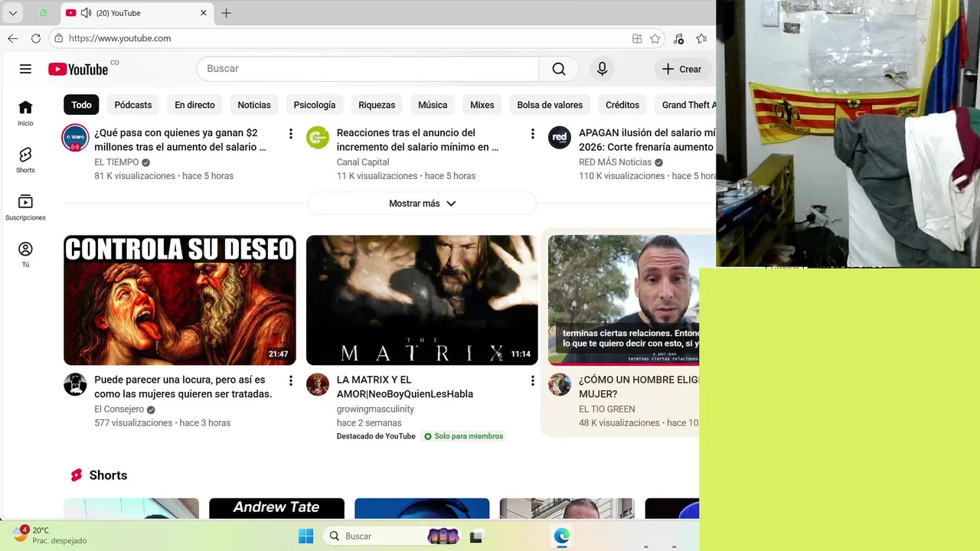Select the En directo filter chip
The image size is (980, 551).
194,105
